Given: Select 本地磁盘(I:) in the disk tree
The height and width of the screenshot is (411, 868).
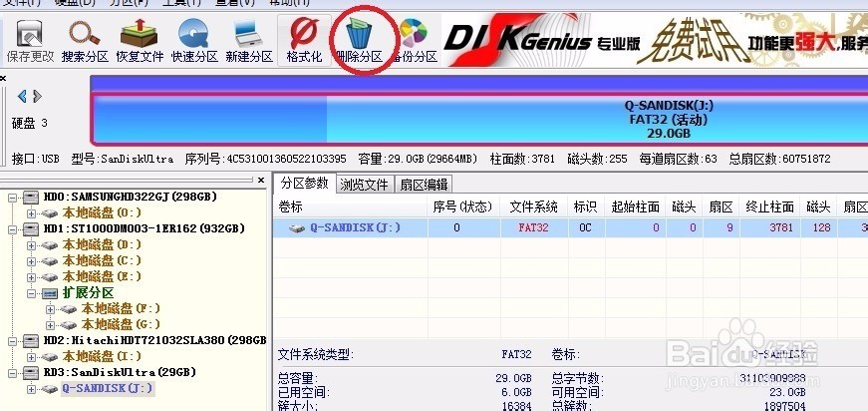Looking at the screenshot, I should coord(102,357).
